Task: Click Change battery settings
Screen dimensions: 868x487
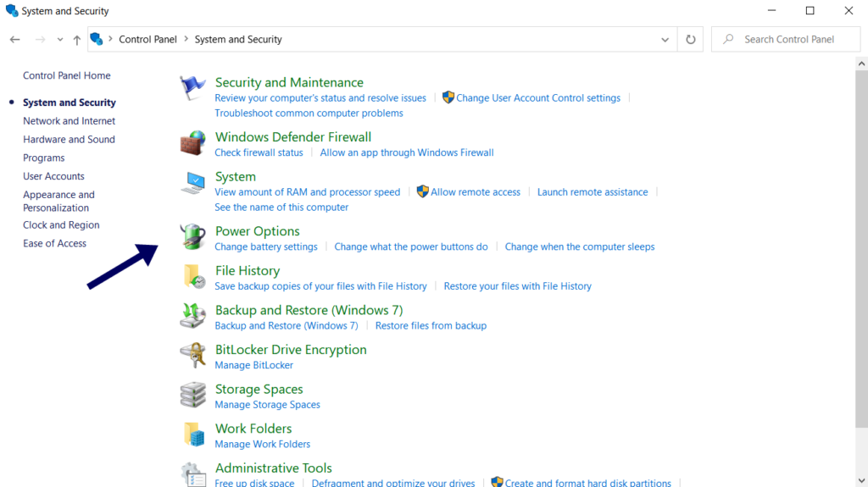Action: coord(266,246)
